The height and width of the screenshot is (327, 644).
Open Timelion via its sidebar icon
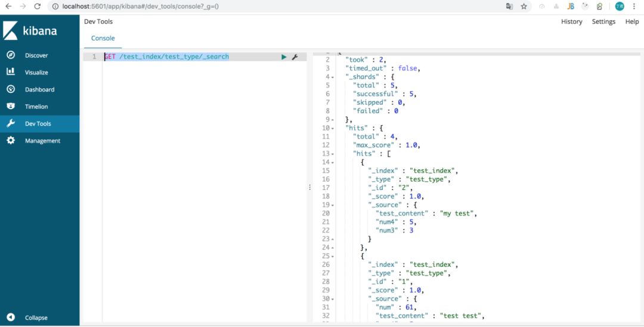tap(11, 106)
